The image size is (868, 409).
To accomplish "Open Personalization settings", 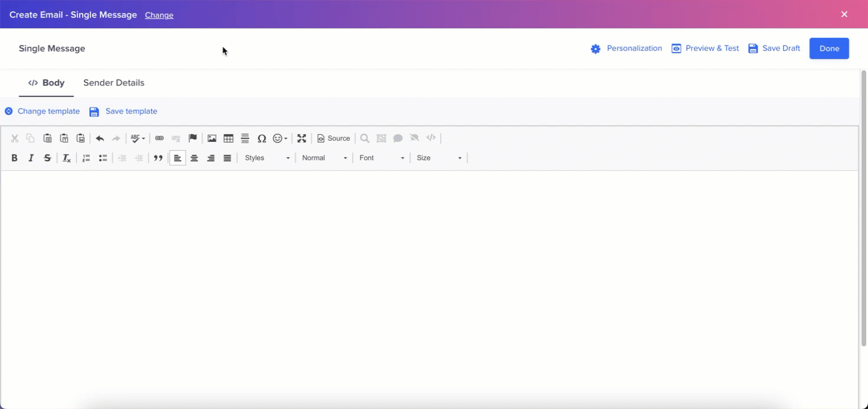I will (x=626, y=48).
